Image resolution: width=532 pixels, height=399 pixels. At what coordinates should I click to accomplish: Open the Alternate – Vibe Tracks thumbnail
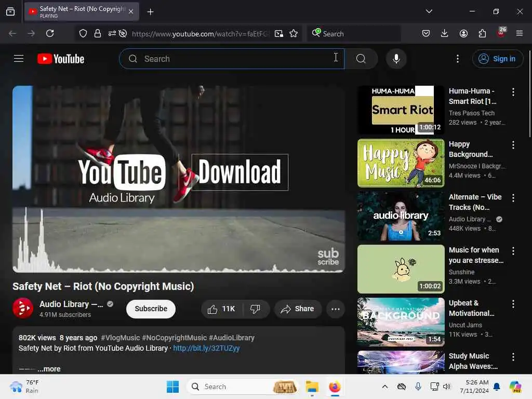tap(401, 216)
